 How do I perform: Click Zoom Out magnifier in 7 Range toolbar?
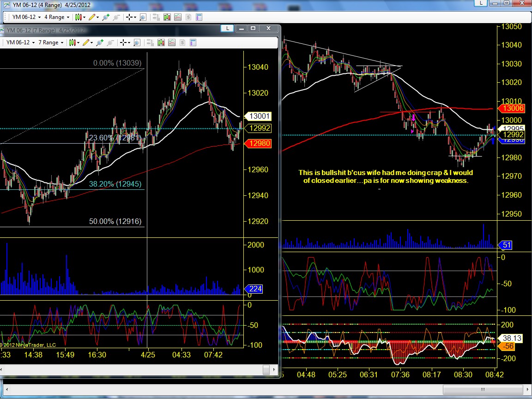coord(110,42)
